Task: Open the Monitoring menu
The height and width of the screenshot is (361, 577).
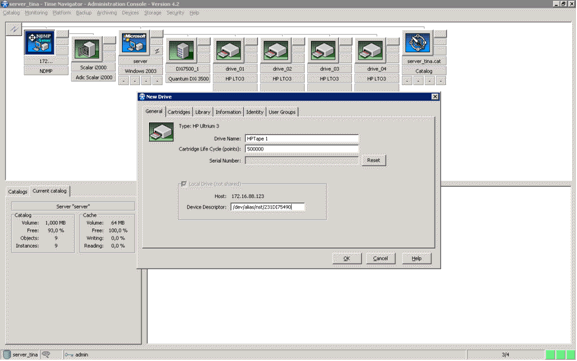Action: (36, 13)
